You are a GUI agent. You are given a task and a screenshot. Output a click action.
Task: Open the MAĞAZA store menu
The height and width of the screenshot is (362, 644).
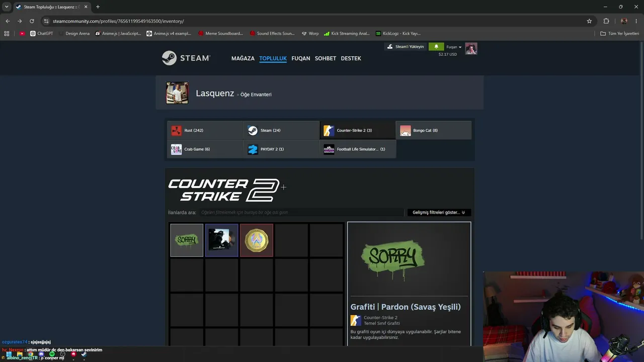coord(243,58)
